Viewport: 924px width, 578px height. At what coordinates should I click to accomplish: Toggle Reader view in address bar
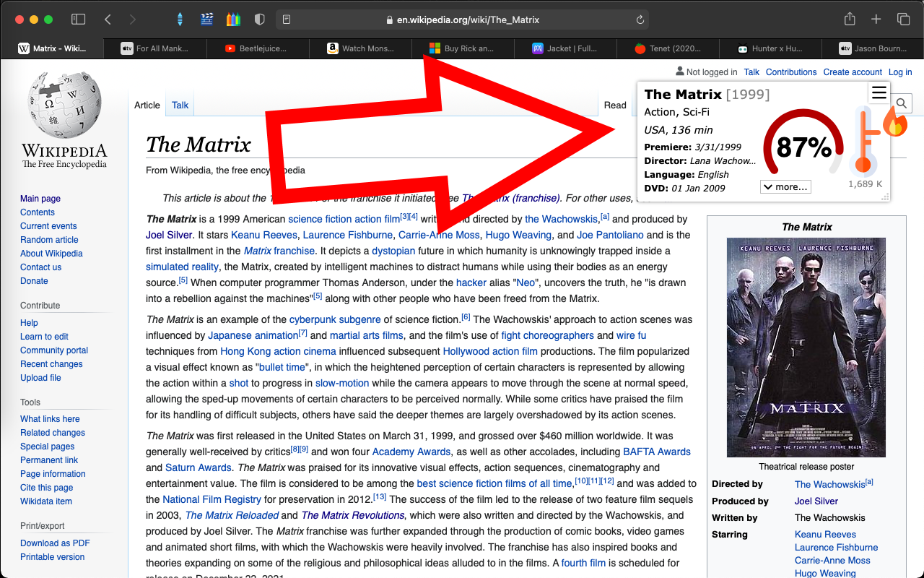point(287,20)
